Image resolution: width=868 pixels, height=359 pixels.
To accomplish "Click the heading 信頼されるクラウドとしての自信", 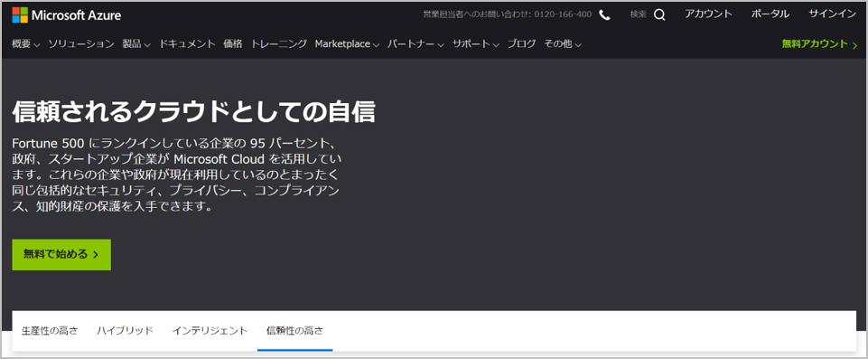I will coord(194,111).
